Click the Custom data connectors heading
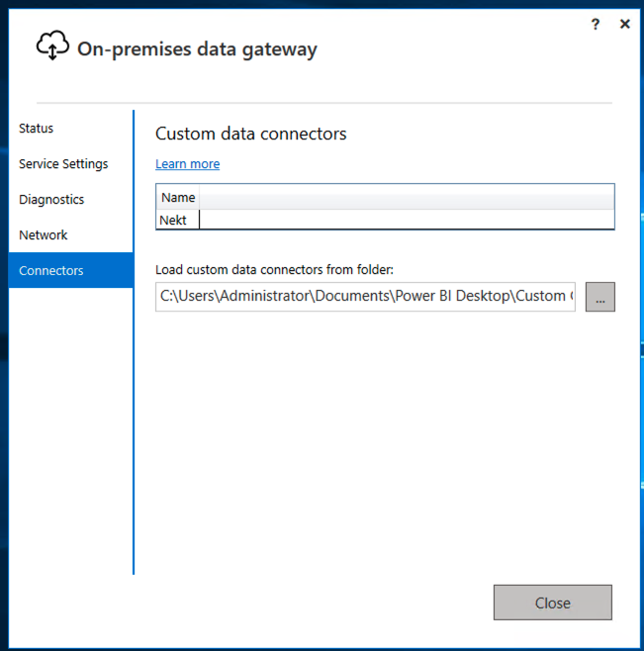Screen dimensions: 644x651 251,134
